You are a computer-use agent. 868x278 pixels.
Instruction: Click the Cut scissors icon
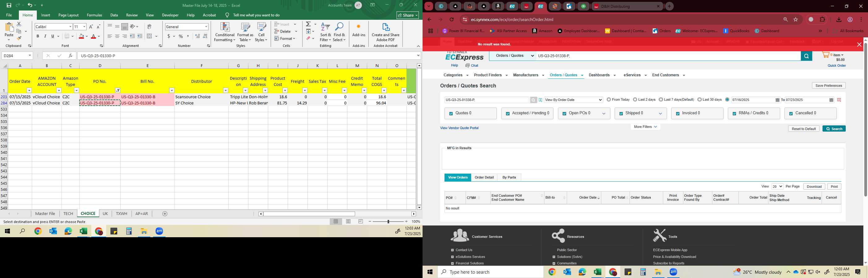point(19,24)
